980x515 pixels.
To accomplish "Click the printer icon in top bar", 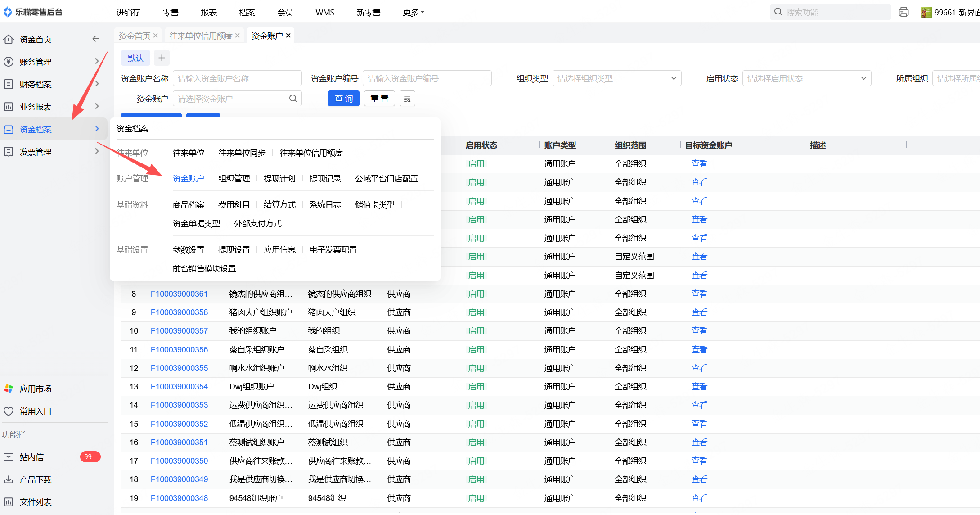I will (x=904, y=12).
